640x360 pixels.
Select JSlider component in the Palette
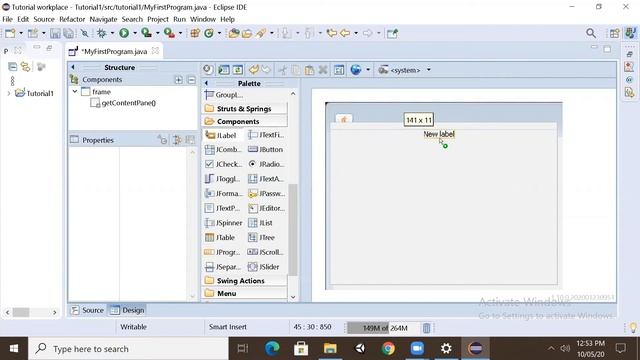(264, 267)
